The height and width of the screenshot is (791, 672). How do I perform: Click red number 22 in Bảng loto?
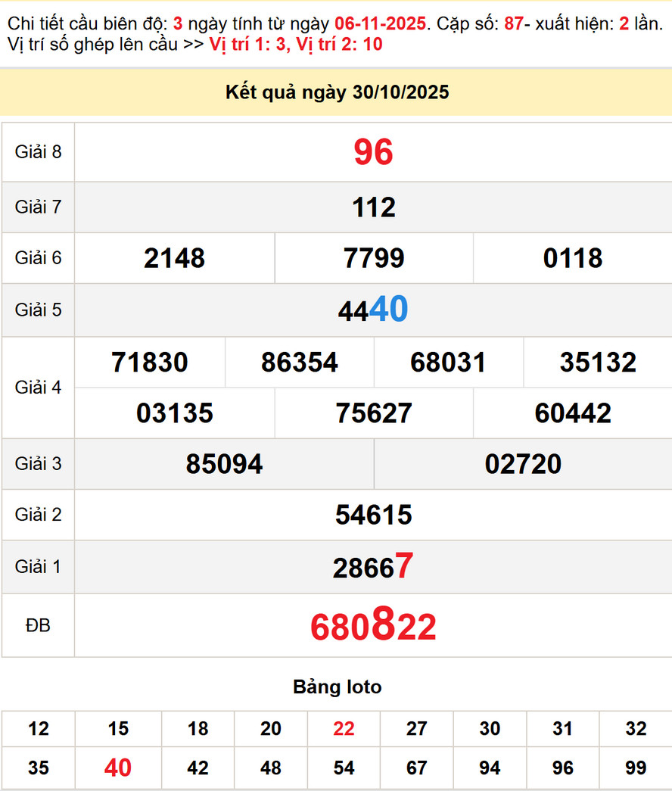coord(344,729)
